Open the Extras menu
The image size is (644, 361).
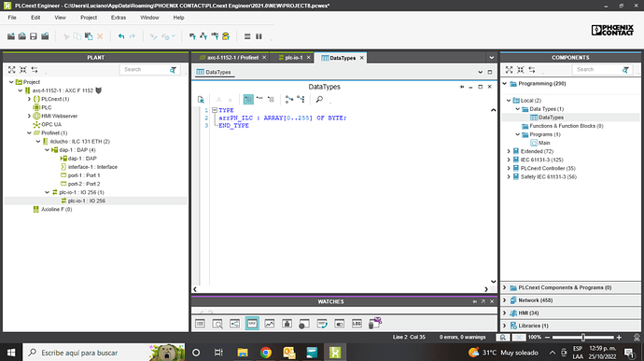[119, 18]
